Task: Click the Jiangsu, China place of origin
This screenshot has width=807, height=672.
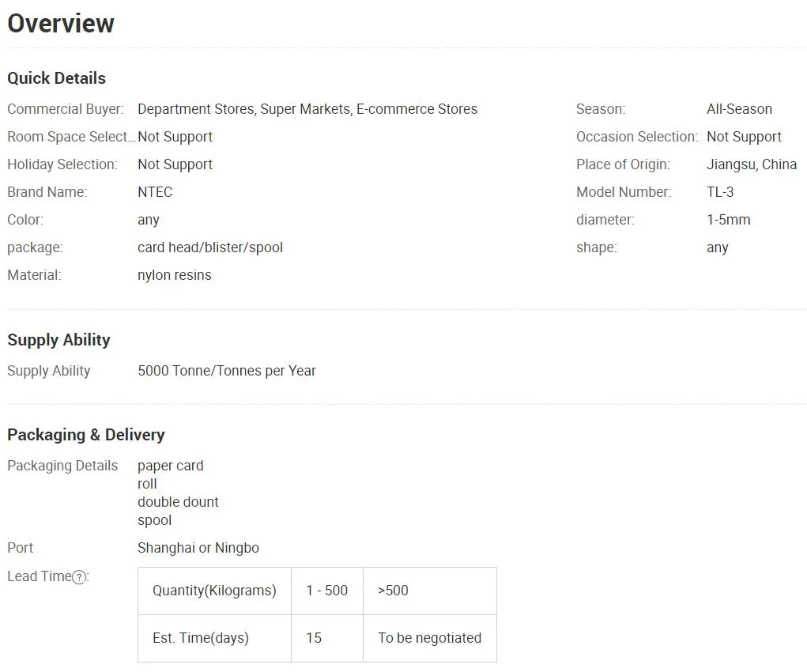Action: coord(751,164)
